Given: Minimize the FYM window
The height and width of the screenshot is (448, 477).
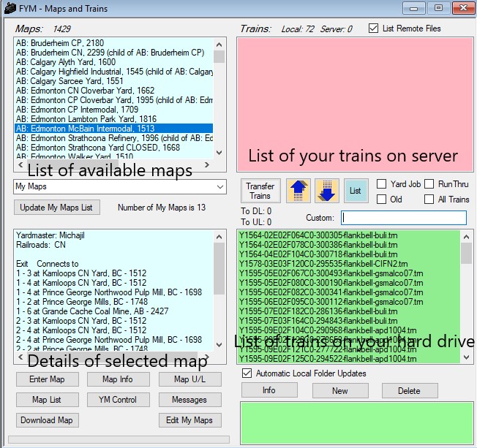Looking at the screenshot, I should (414, 8).
